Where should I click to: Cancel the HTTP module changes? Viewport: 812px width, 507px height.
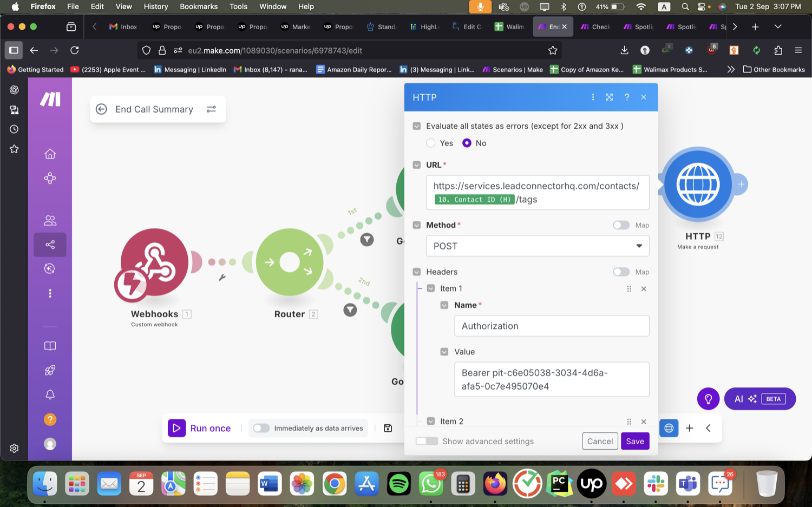(x=600, y=441)
